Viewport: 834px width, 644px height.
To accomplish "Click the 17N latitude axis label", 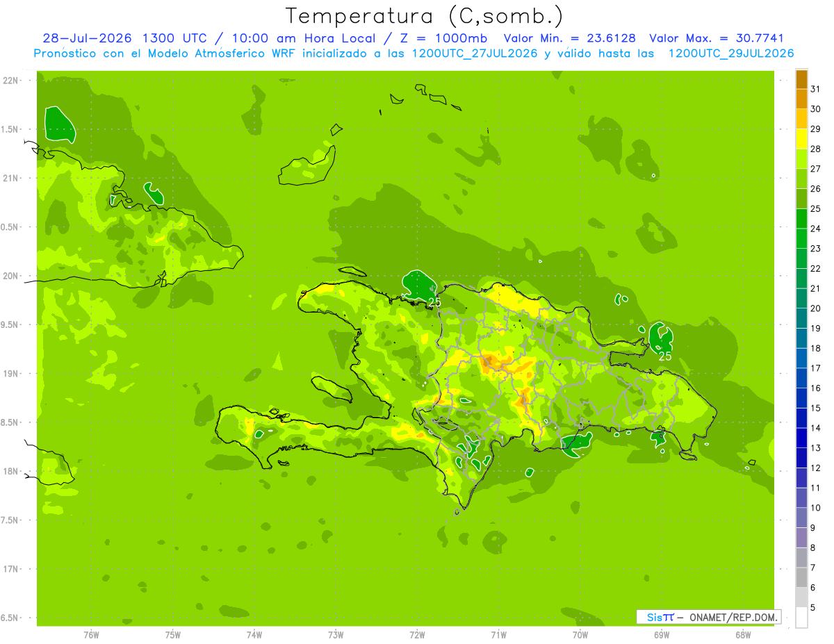I will [11, 569].
